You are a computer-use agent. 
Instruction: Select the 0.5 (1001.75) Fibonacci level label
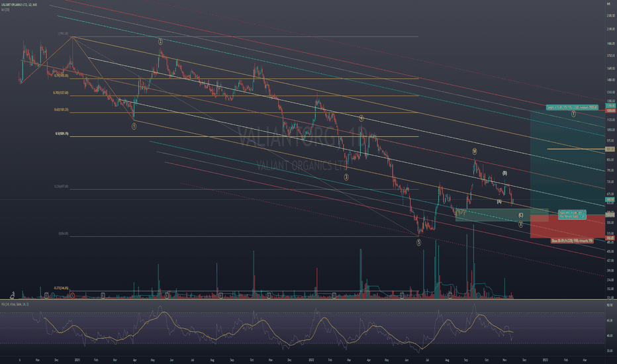coord(62,134)
